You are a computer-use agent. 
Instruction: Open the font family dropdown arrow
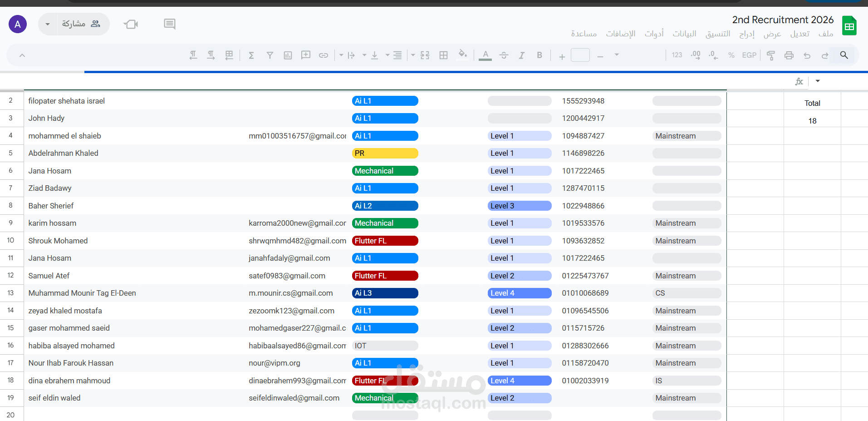click(617, 55)
